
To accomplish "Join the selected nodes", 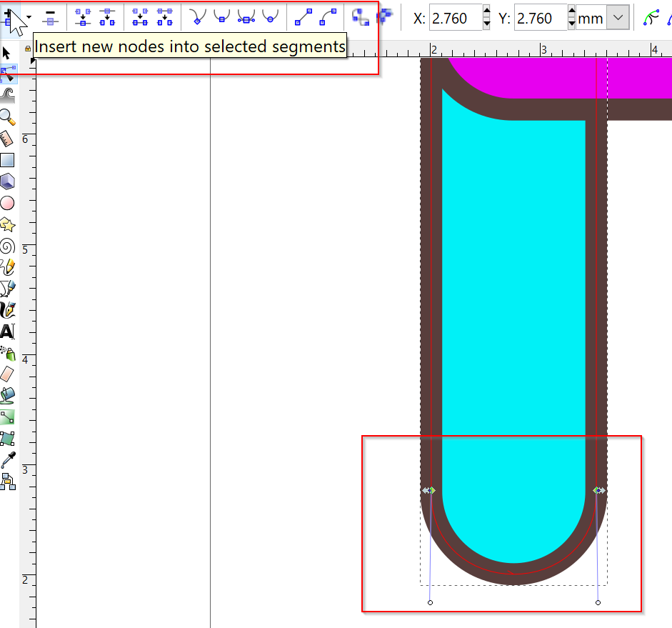I will click(83, 17).
